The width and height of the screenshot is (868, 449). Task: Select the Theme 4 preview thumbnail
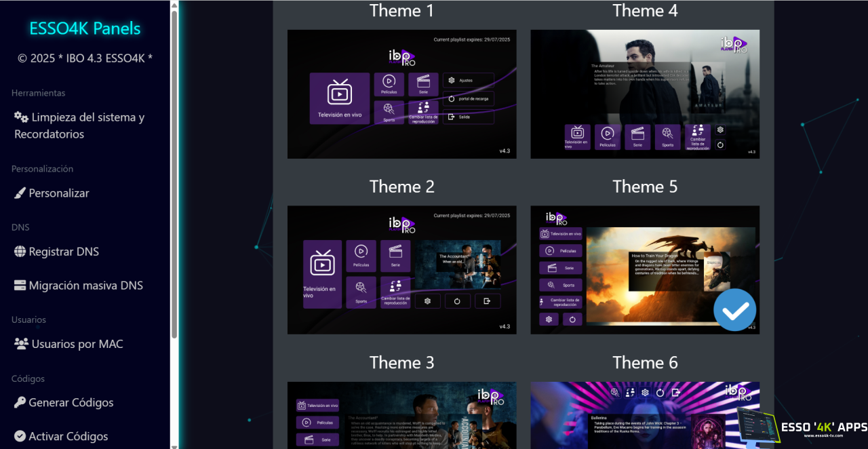[x=644, y=94]
